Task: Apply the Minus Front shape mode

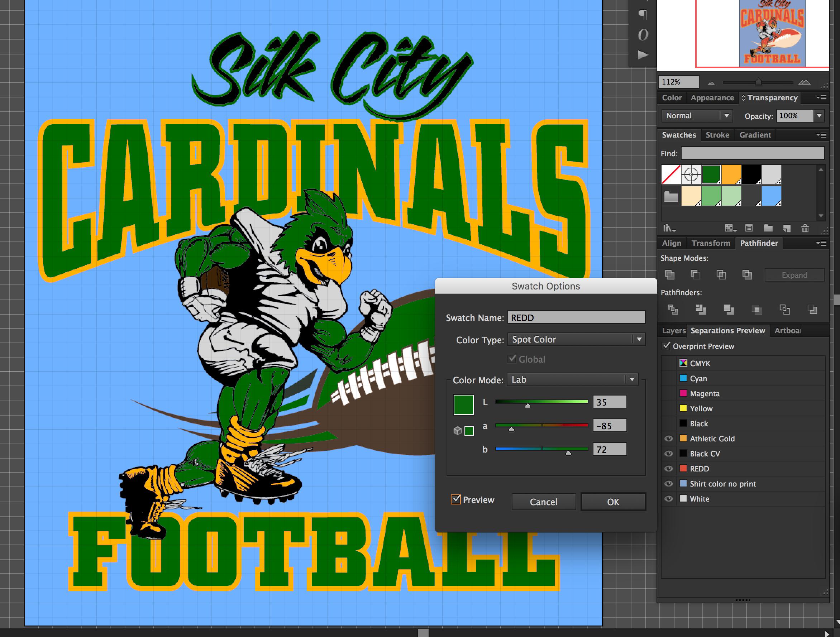Action: [695, 274]
